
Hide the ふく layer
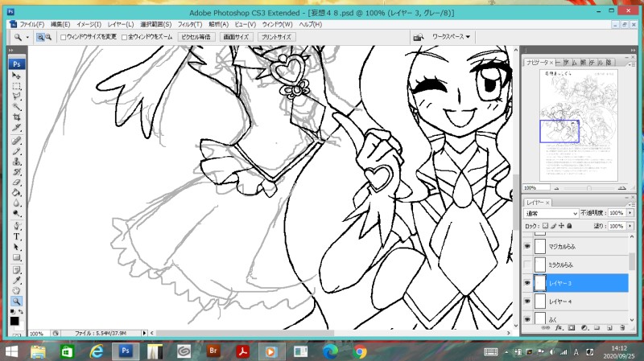click(x=527, y=318)
